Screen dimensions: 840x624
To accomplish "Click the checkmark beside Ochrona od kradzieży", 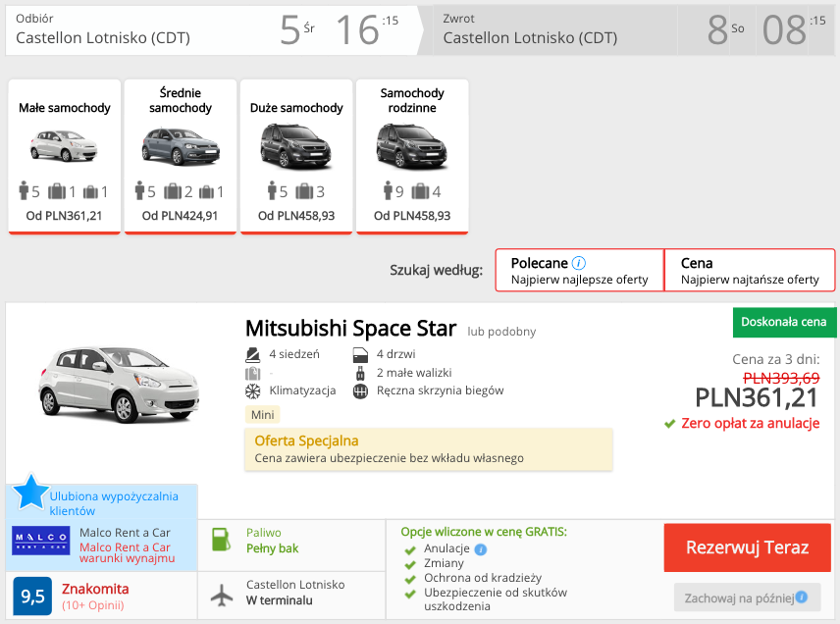I will pos(410,579).
